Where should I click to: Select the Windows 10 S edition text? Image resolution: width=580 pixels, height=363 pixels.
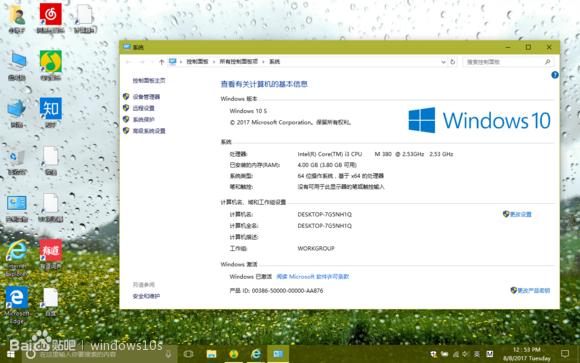pyautogui.click(x=248, y=111)
